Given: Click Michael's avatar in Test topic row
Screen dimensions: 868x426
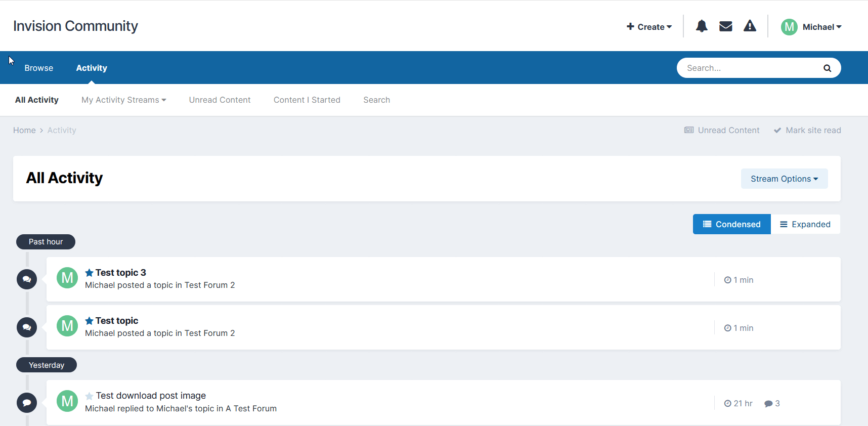Looking at the screenshot, I should pos(67,326).
